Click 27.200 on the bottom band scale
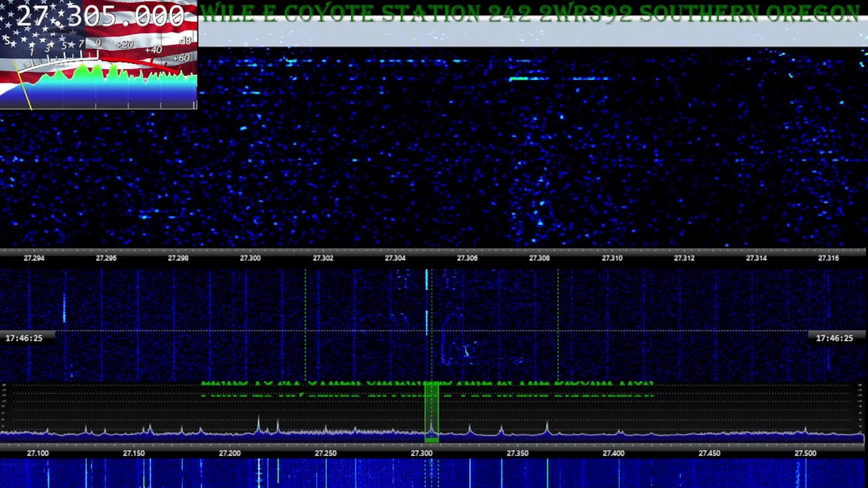The height and width of the screenshot is (488, 868). (x=230, y=453)
